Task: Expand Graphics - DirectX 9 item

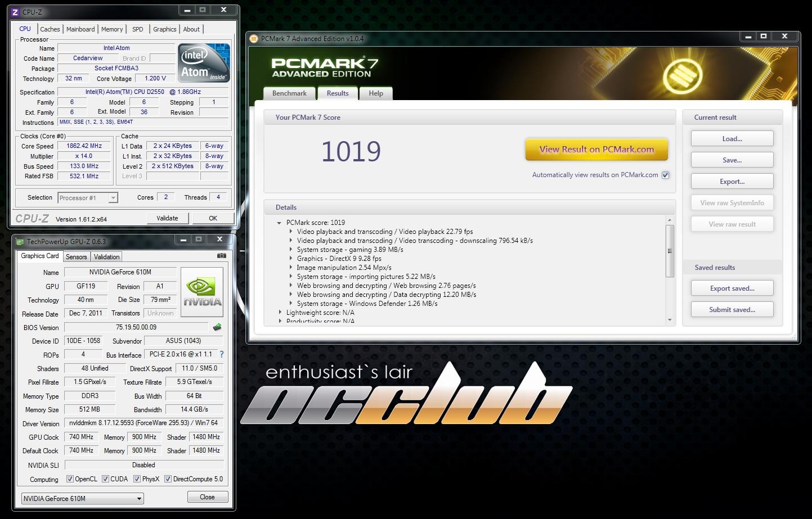Action: pyautogui.click(x=291, y=259)
